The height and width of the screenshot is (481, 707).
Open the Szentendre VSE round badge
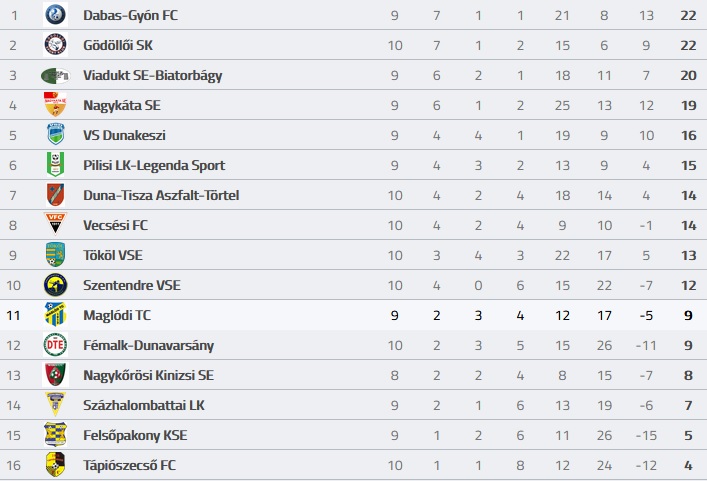pos(55,285)
